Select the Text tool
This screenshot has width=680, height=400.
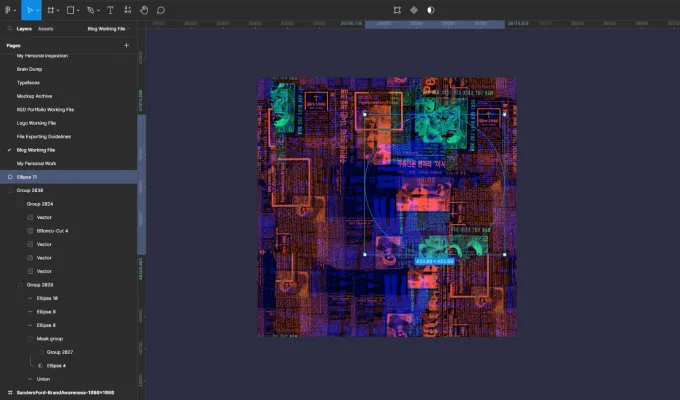[110, 10]
